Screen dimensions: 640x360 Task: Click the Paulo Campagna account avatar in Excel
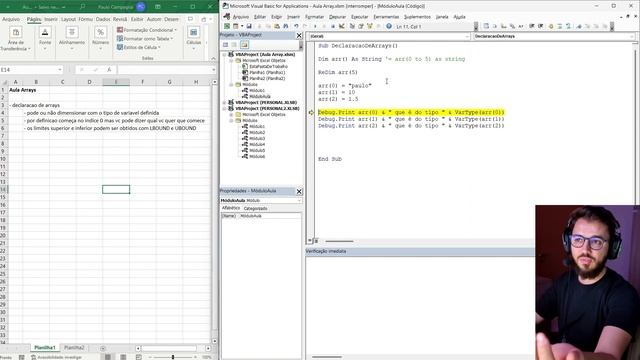point(141,7)
